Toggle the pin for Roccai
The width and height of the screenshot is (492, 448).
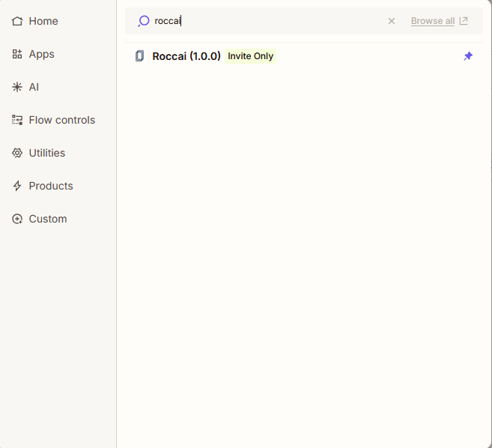click(468, 56)
